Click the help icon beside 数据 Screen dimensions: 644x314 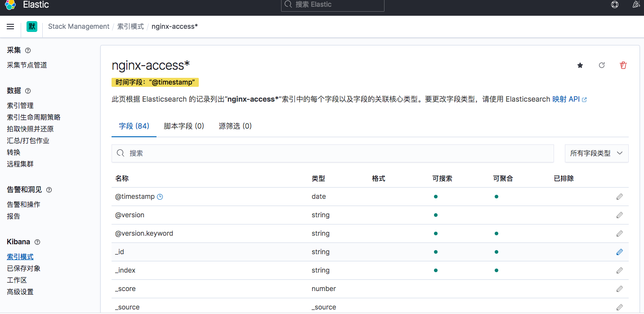(28, 91)
